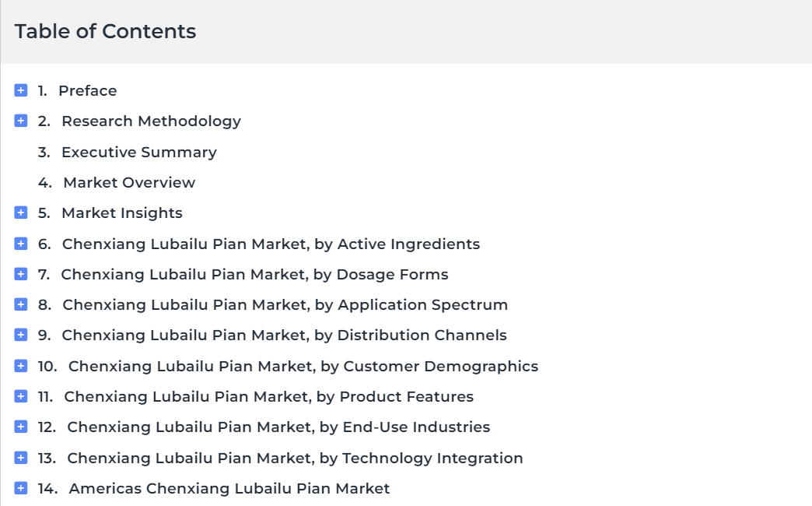Viewport: 812px width, 506px height.
Task: Open the Market Overview entry
Action: [129, 182]
